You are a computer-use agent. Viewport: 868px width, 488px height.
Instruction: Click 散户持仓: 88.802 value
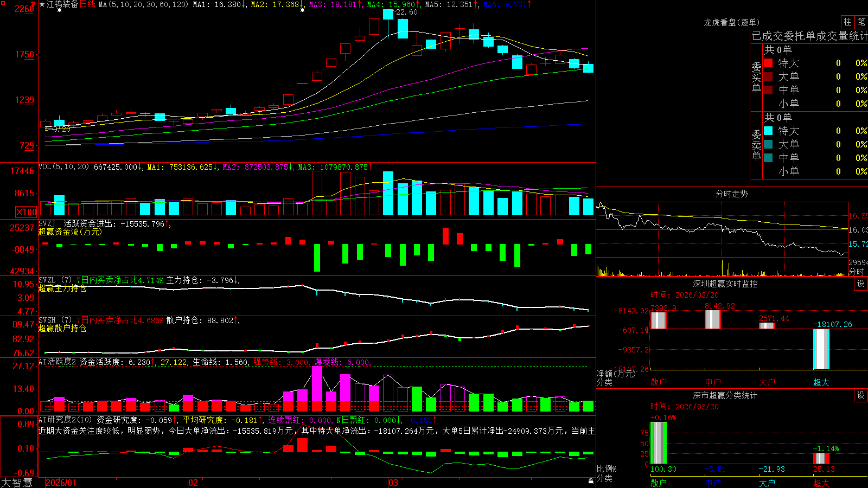(x=200, y=320)
